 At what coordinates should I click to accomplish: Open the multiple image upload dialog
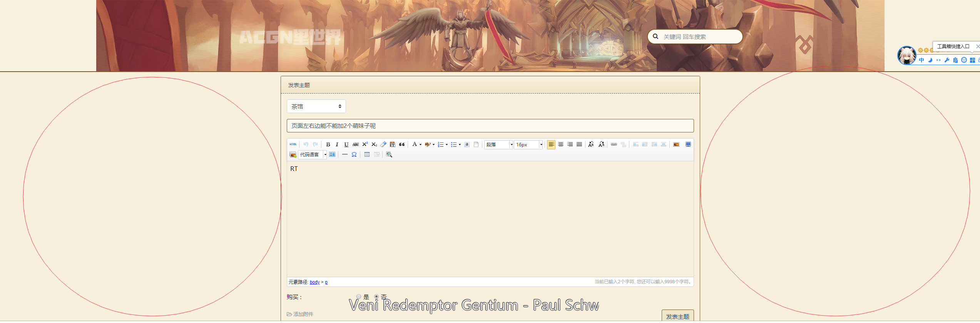point(293,154)
